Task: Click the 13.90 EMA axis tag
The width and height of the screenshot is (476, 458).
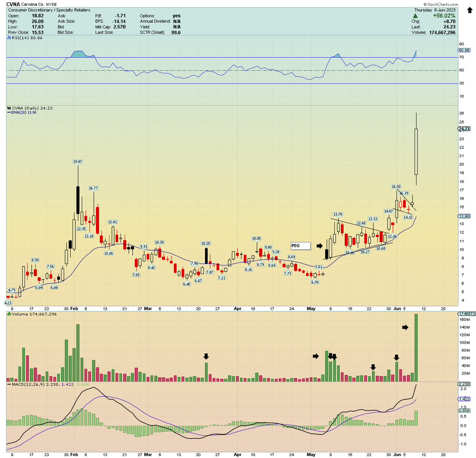Action: tap(464, 216)
